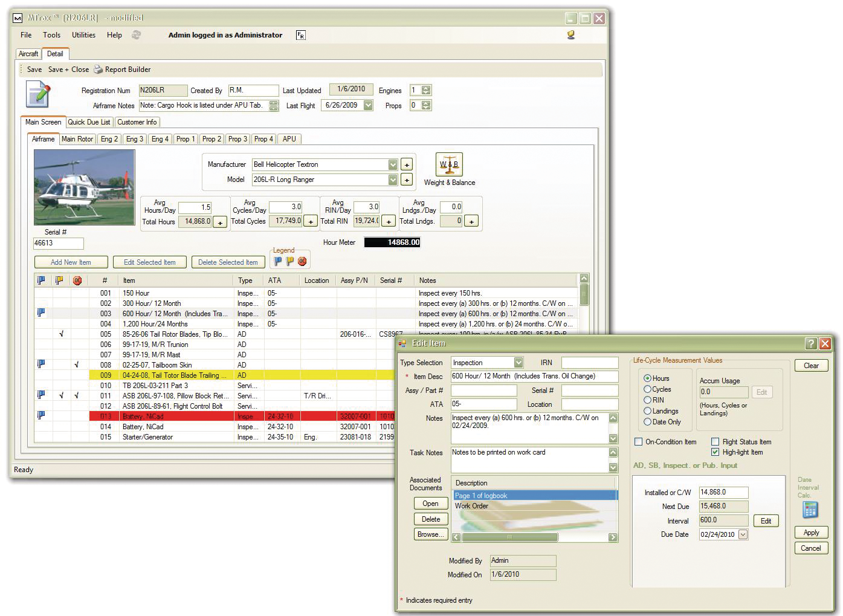
Task: Click the blue flag icon in the Legend
Action: point(277,261)
